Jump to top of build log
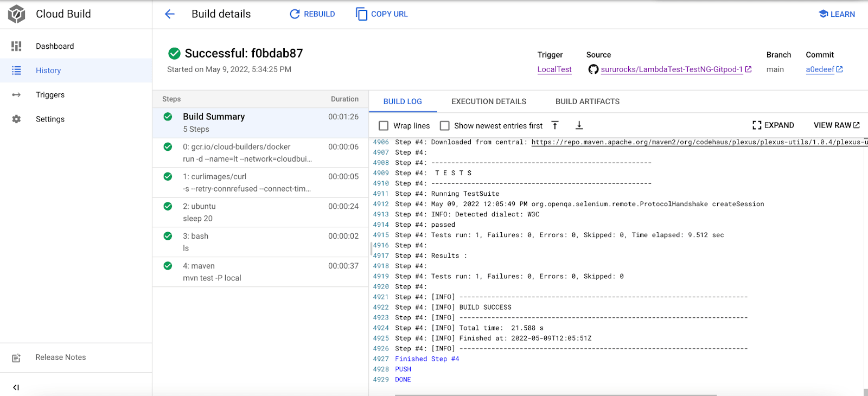The width and height of the screenshot is (868, 396). (x=555, y=125)
